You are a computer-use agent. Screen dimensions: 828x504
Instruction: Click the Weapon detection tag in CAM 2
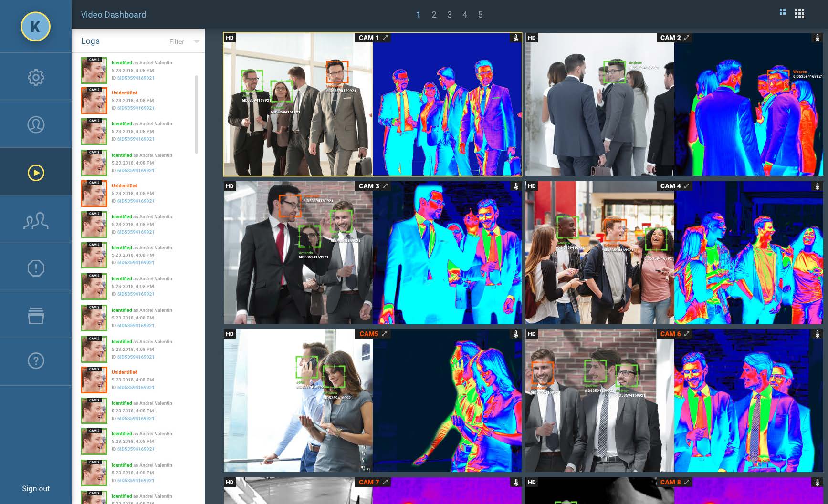pyautogui.click(x=800, y=72)
